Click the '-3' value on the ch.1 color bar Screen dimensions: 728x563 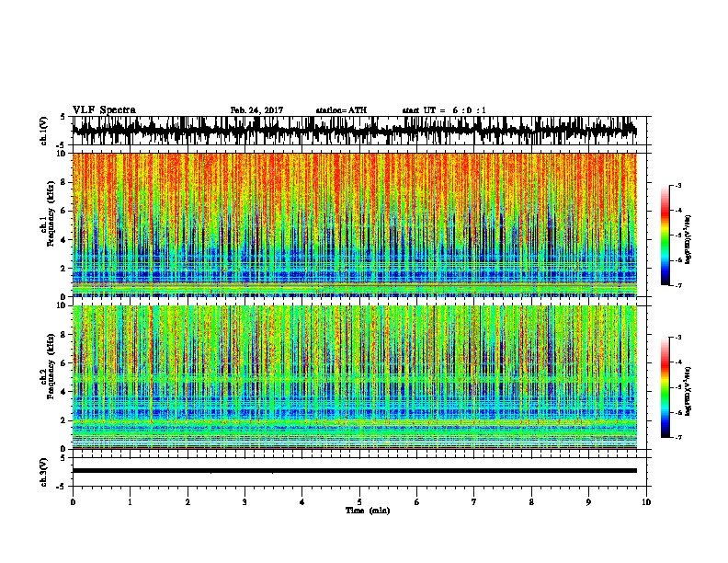click(678, 186)
